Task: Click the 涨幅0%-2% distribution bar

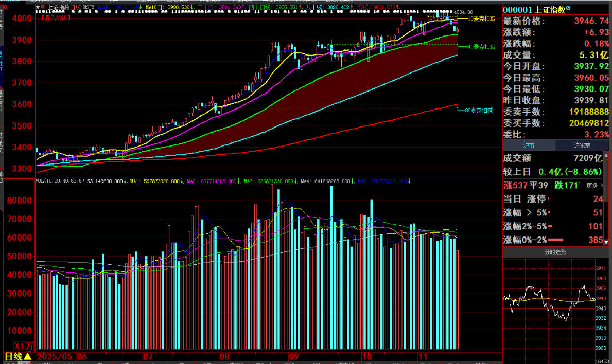Action: click(x=555, y=240)
